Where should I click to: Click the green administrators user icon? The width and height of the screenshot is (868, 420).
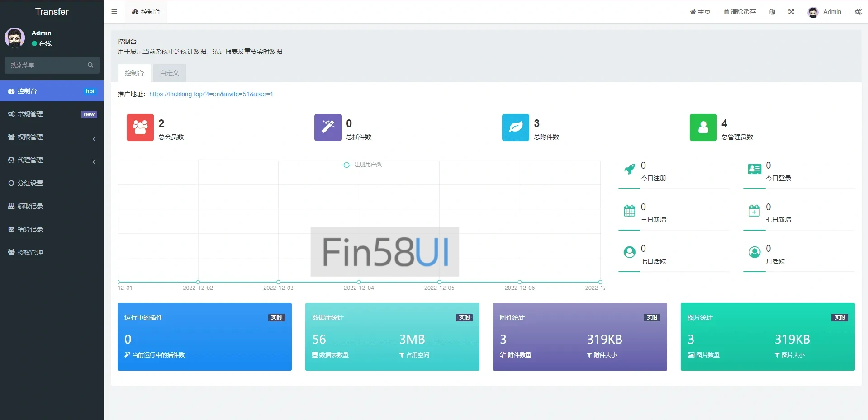click(x=703, y=127)
